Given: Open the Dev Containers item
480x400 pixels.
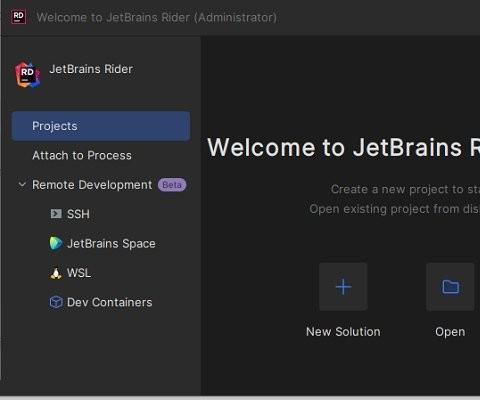Looking at the screenshot, I should pos(109,302).
